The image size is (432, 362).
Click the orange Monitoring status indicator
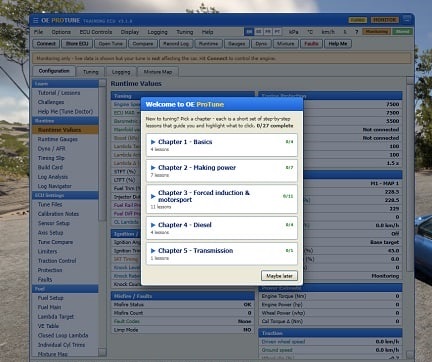(377, 32)
